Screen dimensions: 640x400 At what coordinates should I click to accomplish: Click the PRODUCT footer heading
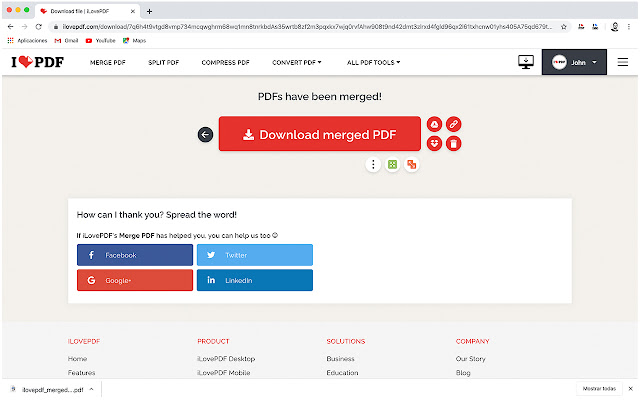pyautogui.click(x=213, y=341)
